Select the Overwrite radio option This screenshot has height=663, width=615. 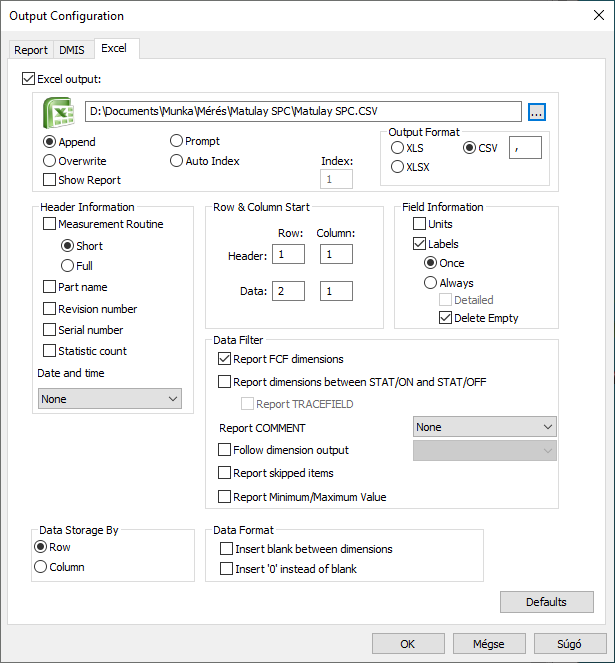50,161
